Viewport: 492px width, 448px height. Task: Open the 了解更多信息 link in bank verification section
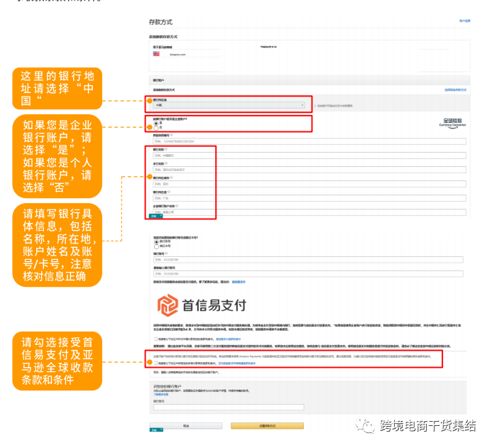click(160, 394)
